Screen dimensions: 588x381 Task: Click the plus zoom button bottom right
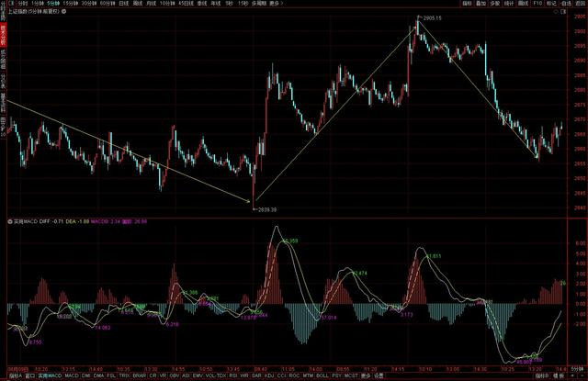pyautogui.click(x=572, y=375)
